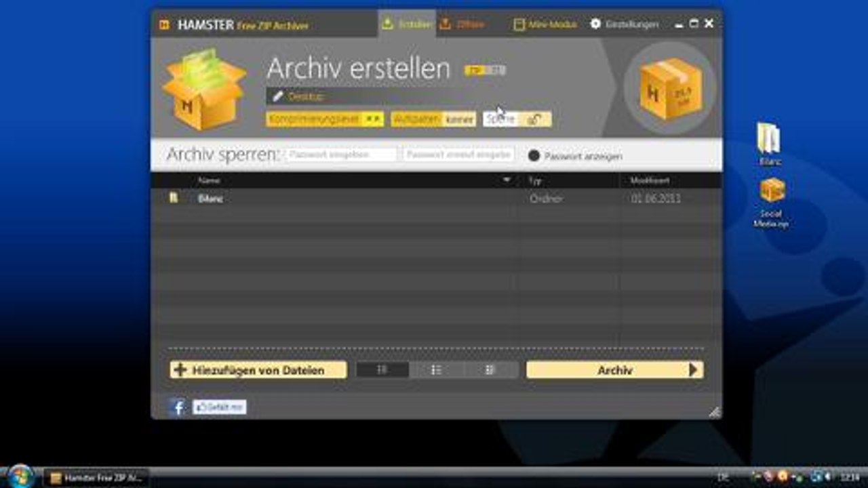The height and width of the screenshot is (488, 868).
Task: Toggle Passwort anzeigen radio button
Action: coord(534,156)
